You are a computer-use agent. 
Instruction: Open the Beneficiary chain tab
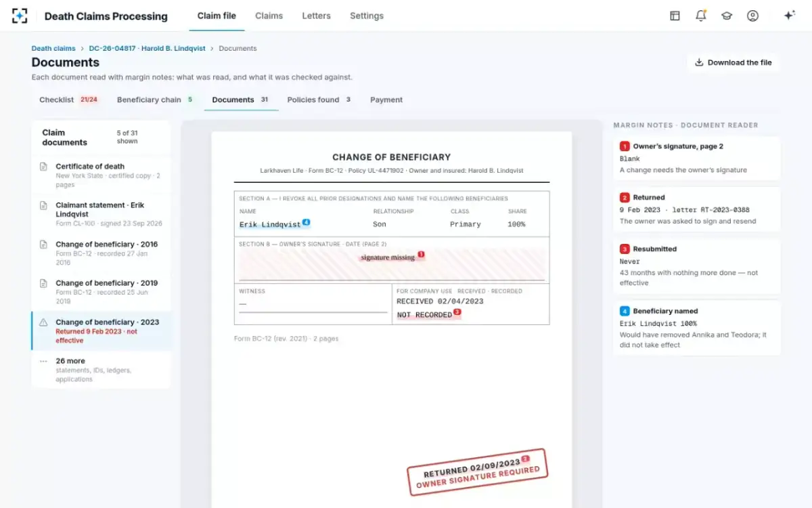click(x=155, y=100)
